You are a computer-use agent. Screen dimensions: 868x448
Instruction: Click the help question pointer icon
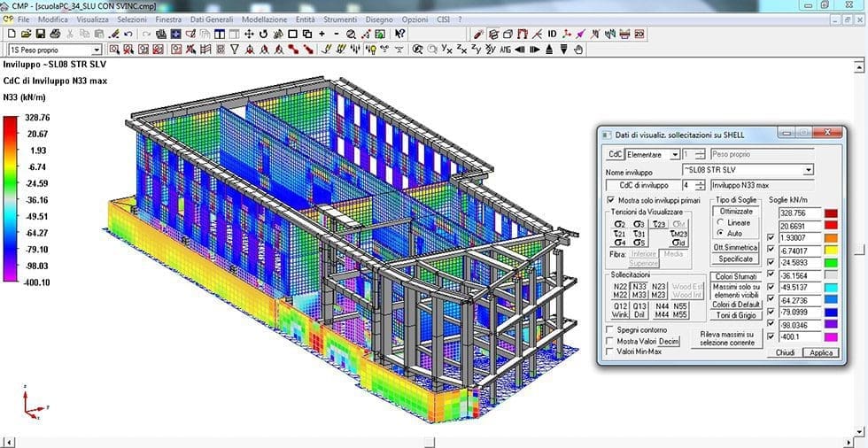point(400,34)
